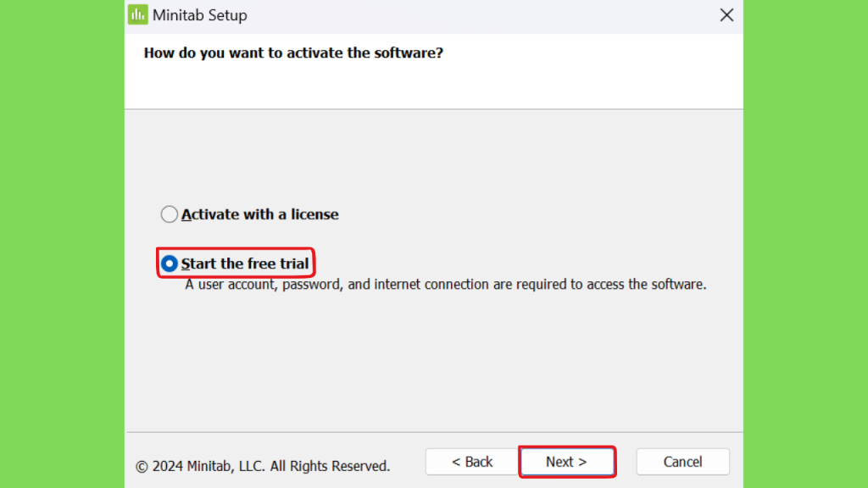Click the green background left of the dialog
The image size is (868, 488).
(x=62, y=244)
